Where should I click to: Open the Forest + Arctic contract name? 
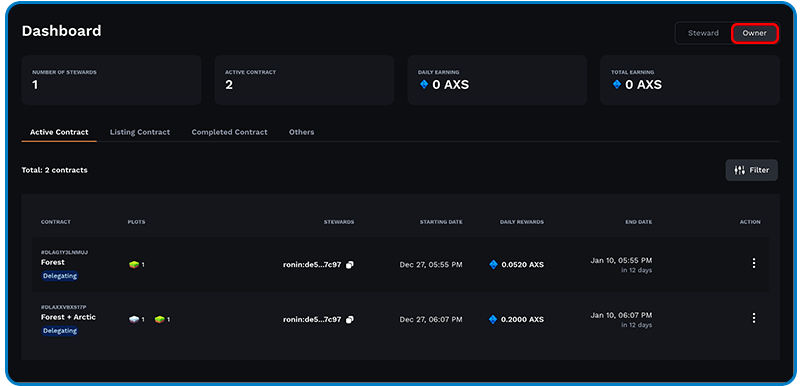(68, 317)
